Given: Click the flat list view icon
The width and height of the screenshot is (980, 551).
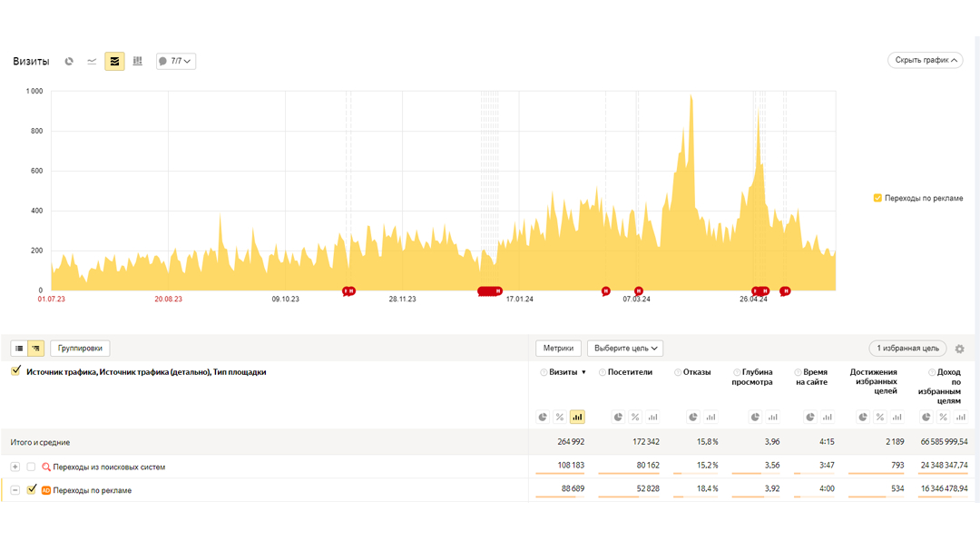Looking at the screenshot, I should click(x=19, y=349).
